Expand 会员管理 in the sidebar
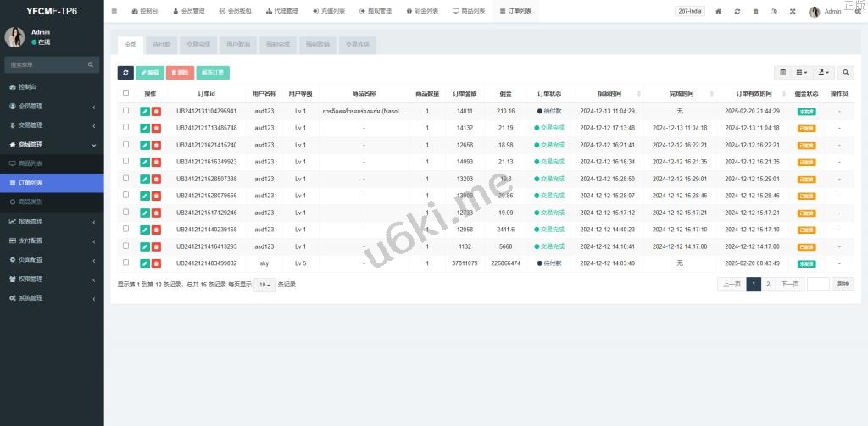This screenshot has height=426, width=868. pos(51,106)
